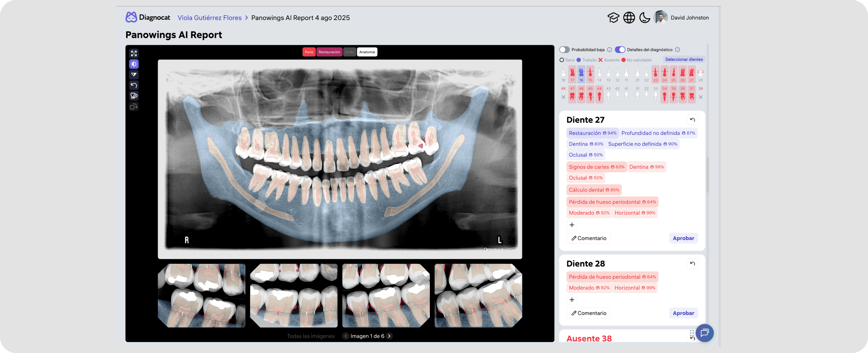Enable the Probabilidad baja toggle
This screenshot has height=353, width=868.
(564, 50)
